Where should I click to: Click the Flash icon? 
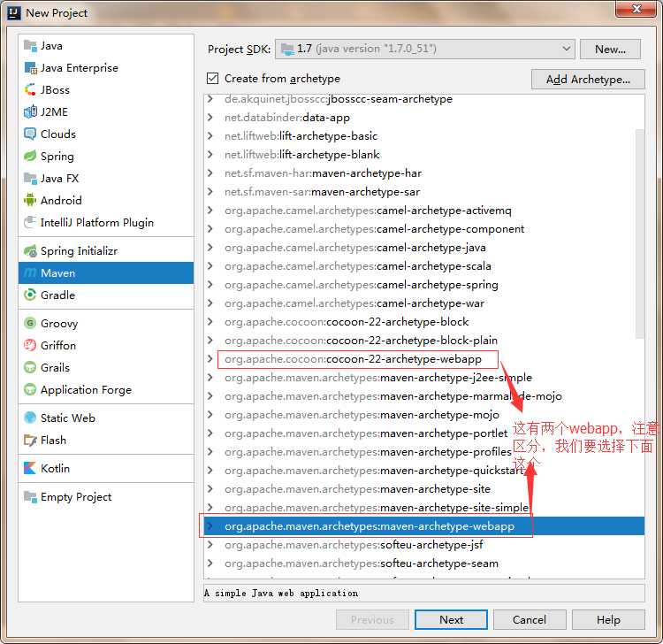(x=30, y=440)
